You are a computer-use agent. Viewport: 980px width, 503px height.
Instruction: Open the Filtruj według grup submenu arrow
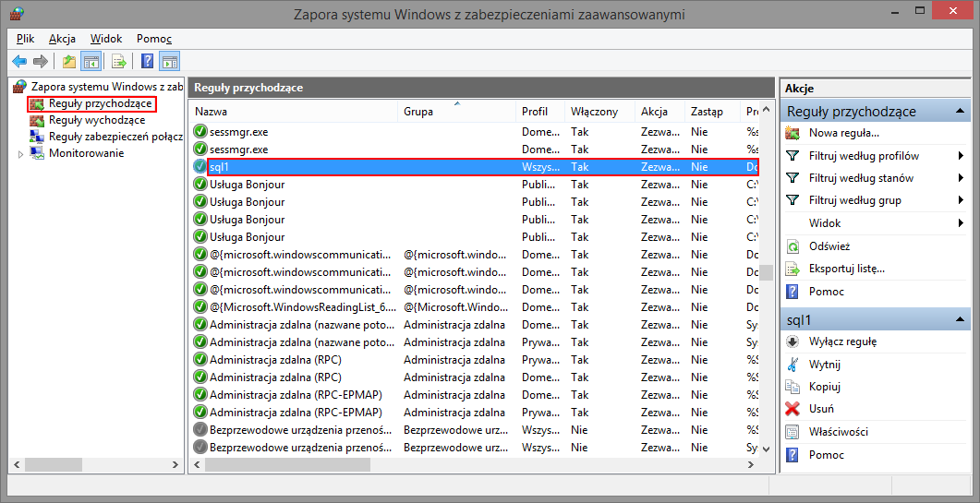960,200
